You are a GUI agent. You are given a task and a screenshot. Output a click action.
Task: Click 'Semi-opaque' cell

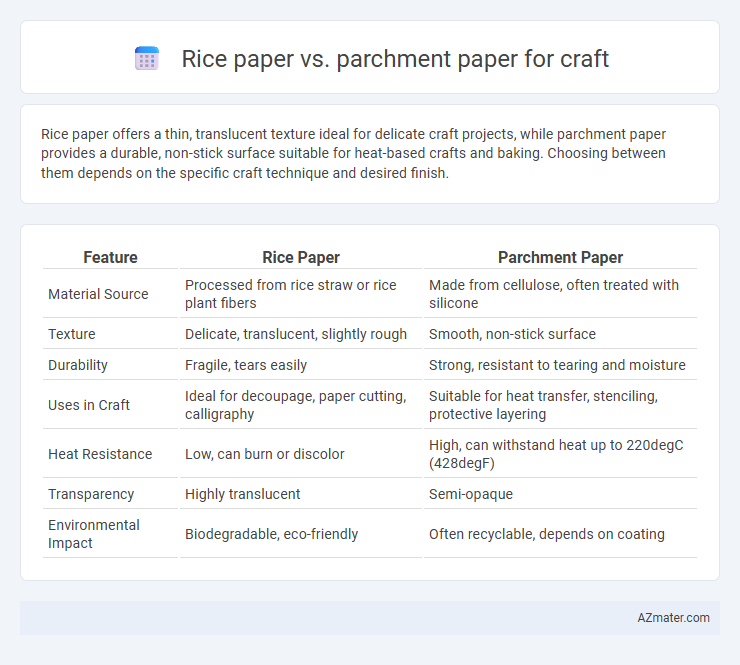pos(471,494)
